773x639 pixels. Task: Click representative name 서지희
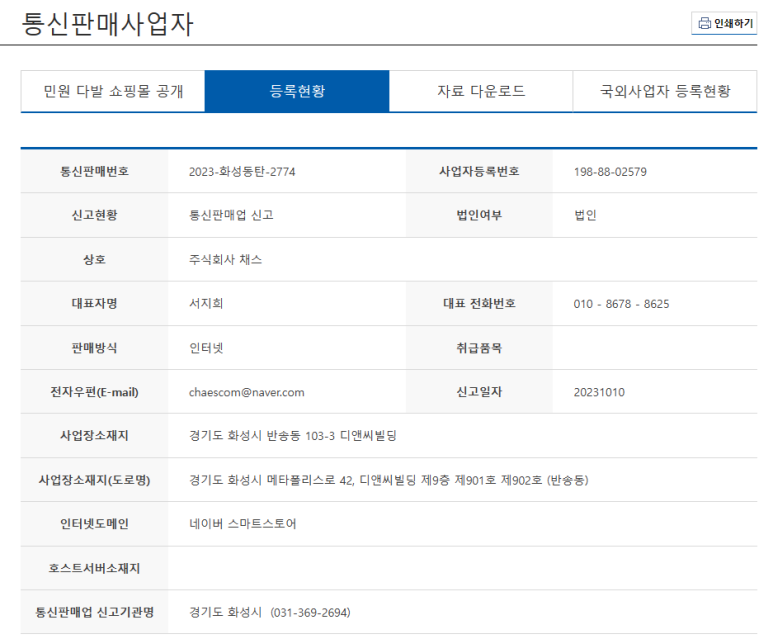point(206,303)
